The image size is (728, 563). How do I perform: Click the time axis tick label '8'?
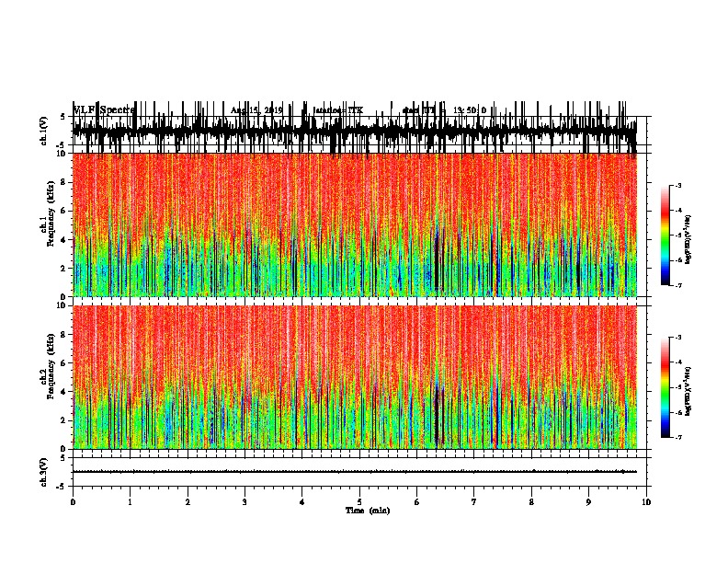(531, 502)
